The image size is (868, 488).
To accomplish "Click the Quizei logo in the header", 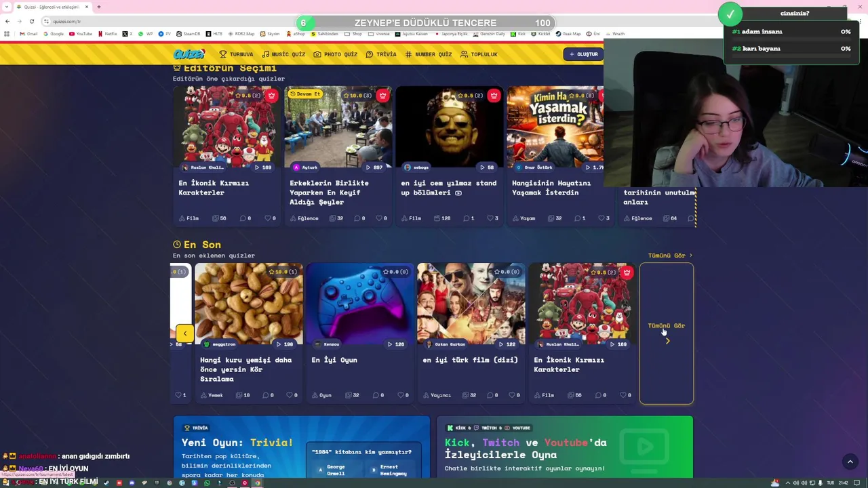I will [189, 54].
